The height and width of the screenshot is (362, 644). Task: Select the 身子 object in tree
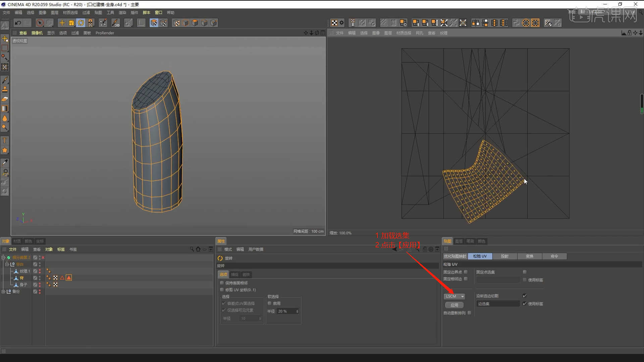[23, 285]
